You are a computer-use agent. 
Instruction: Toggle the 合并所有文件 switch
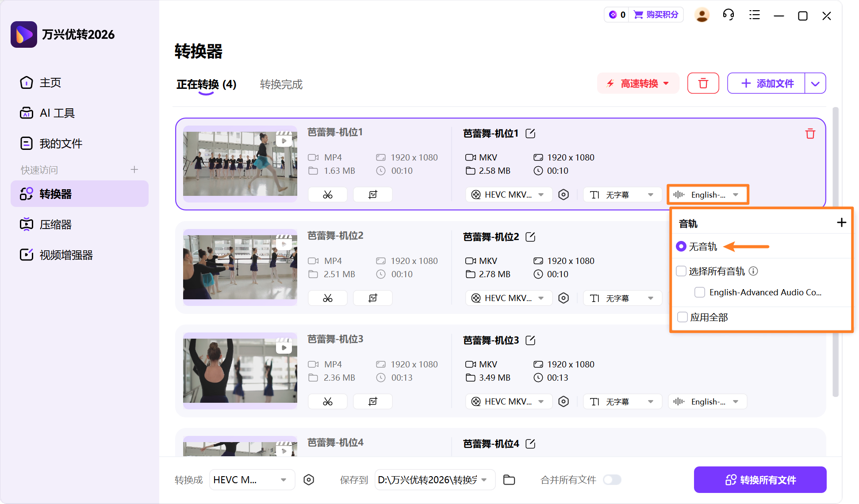click(613, 480)
